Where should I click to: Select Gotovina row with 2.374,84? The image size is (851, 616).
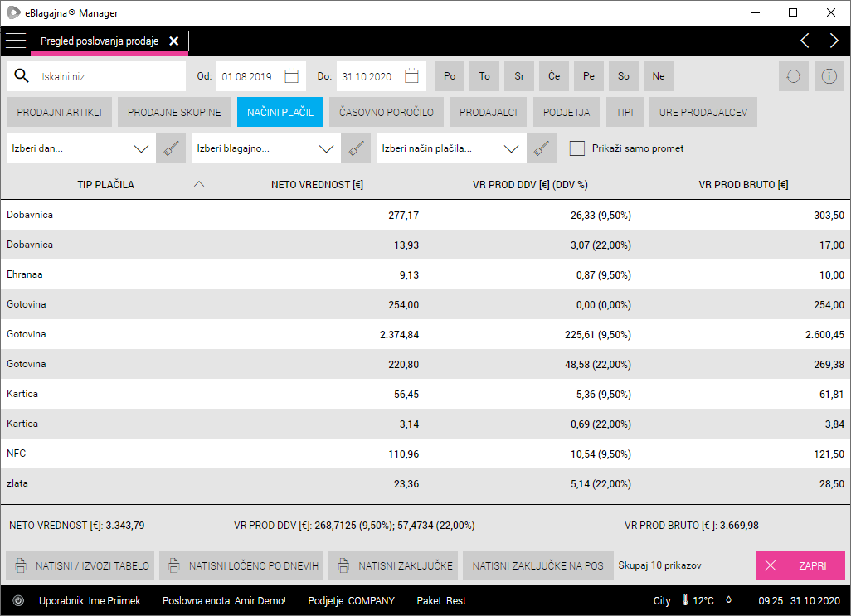[x=425, y=334]
